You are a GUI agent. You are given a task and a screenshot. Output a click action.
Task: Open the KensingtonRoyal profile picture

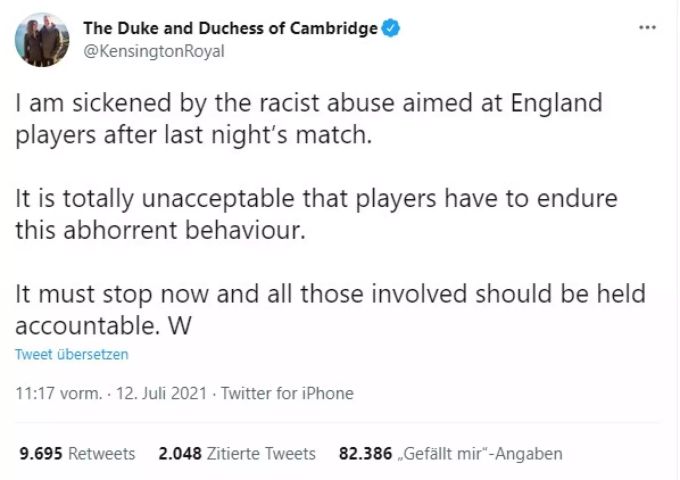[42, 39]
